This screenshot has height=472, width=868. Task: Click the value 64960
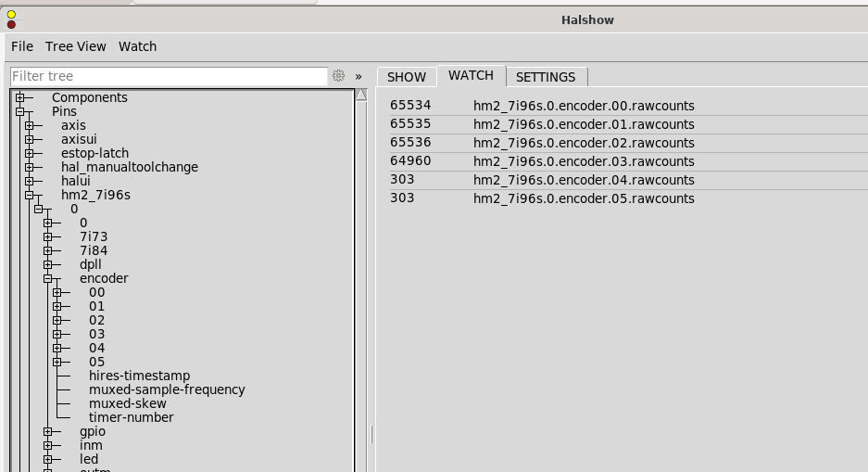[410, 160]
